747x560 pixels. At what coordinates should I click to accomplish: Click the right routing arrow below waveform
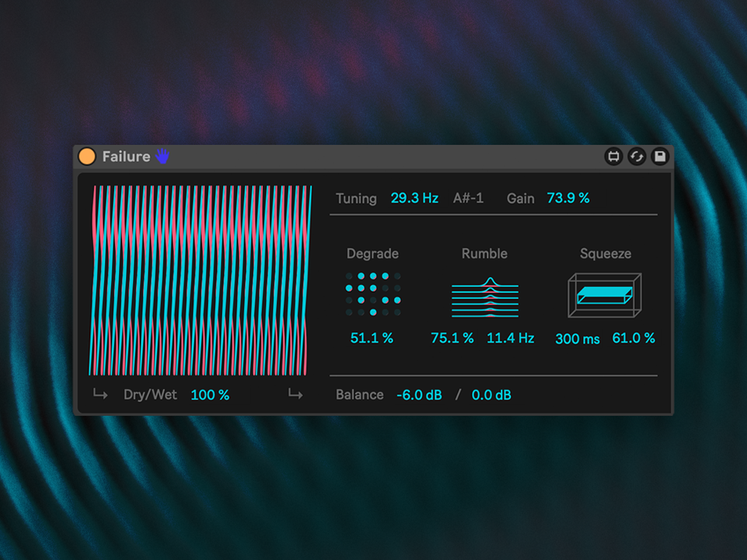pyautogui.click(x=295, y=394)
